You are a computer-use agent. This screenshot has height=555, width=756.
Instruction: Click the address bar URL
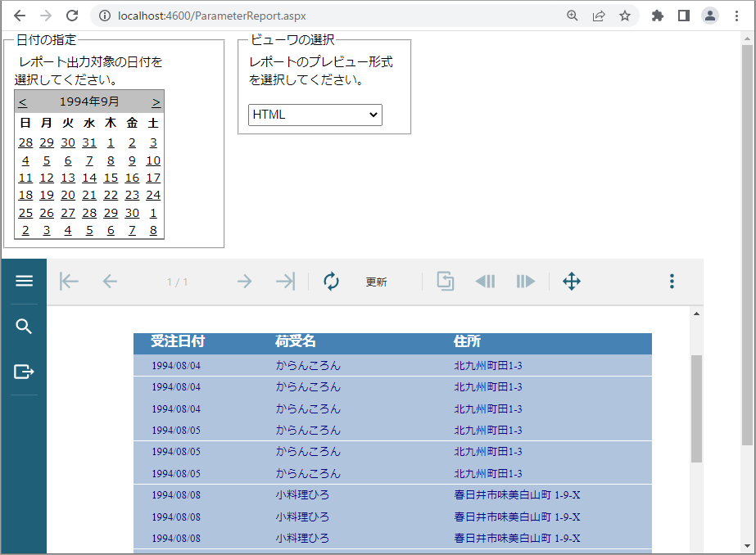point(211,16)
